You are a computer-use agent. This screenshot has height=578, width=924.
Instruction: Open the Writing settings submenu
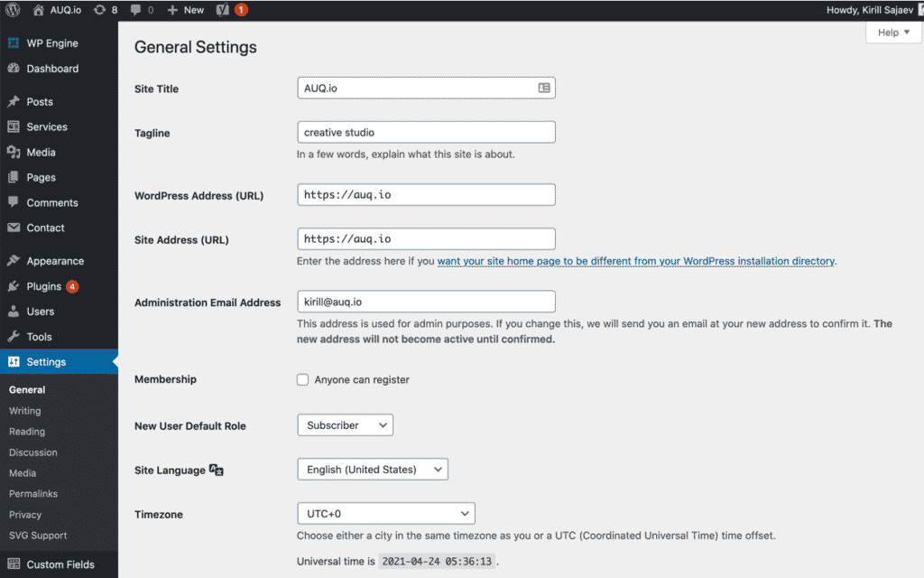pos(24,411)
